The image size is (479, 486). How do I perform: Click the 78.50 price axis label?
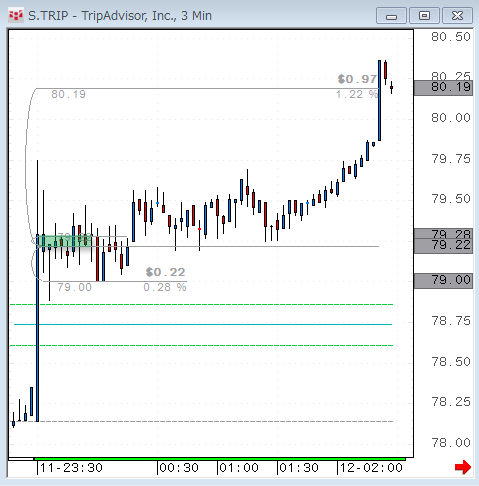point(451,362)
